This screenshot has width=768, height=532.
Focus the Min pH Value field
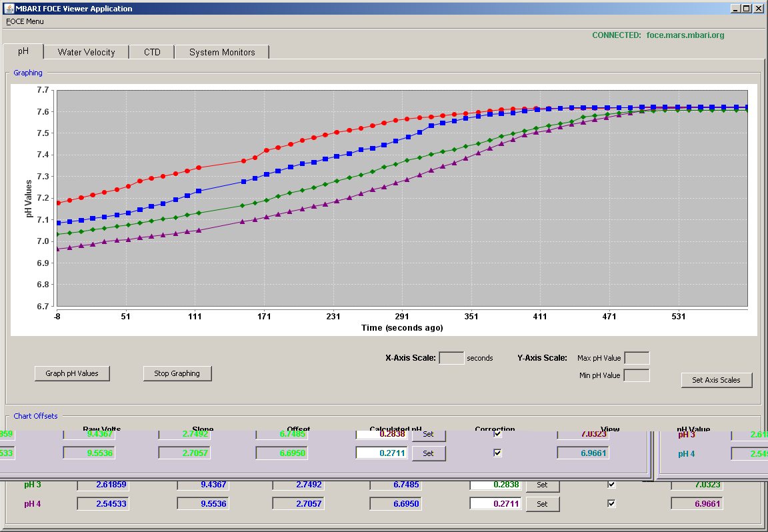pos(637,376)
